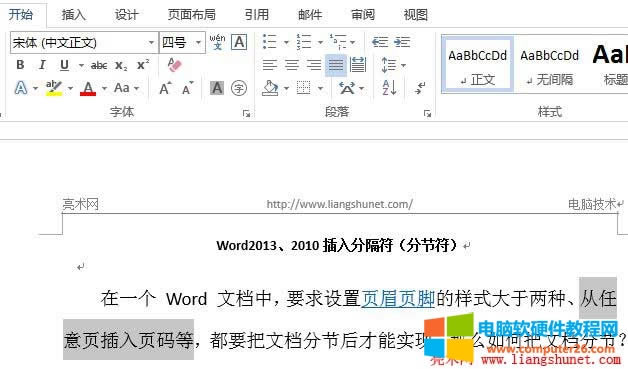Click distributed alignment icon
628x369 pixels.
(358, 65)
